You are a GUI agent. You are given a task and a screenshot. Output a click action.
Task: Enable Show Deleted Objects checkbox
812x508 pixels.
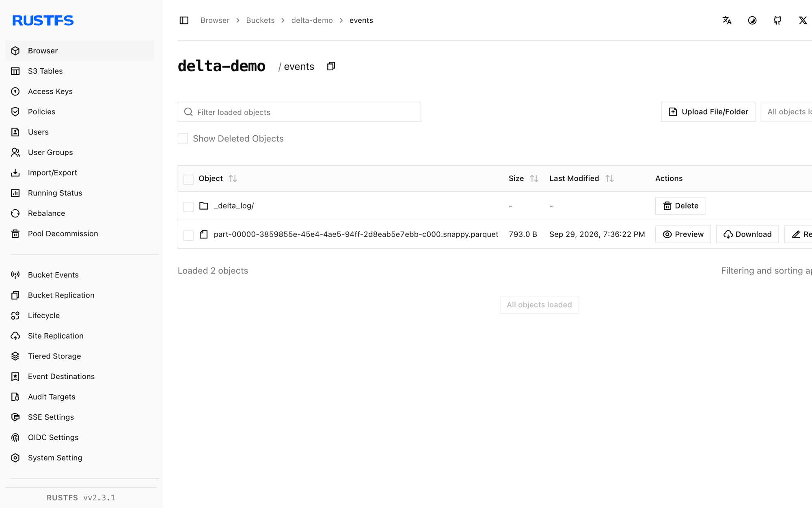[x=183, y=139]
